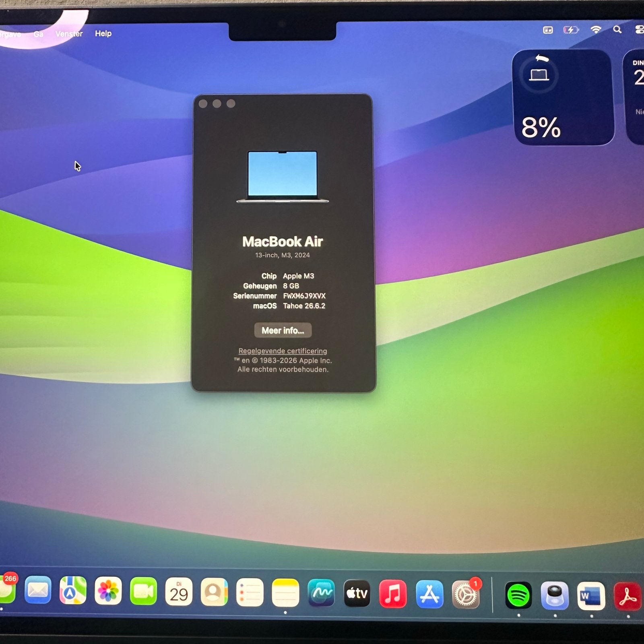This screenshot has width=644, height=644.
Task: Click the Alle rechten voorbehouden text
Action: (x=283, y=369)
